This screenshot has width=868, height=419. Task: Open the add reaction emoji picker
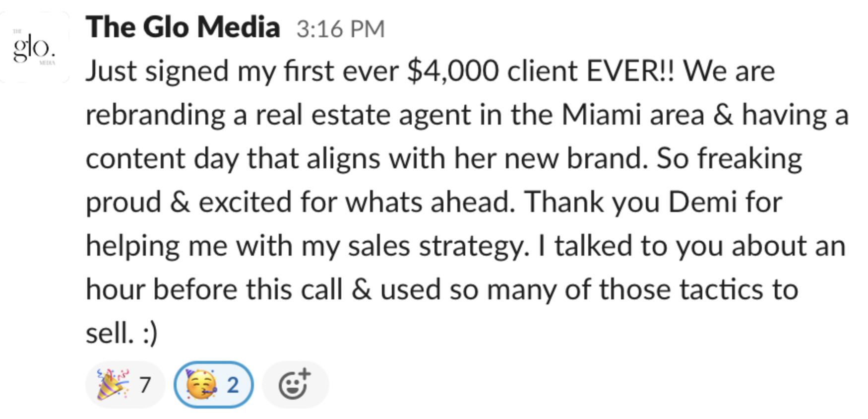295,385
